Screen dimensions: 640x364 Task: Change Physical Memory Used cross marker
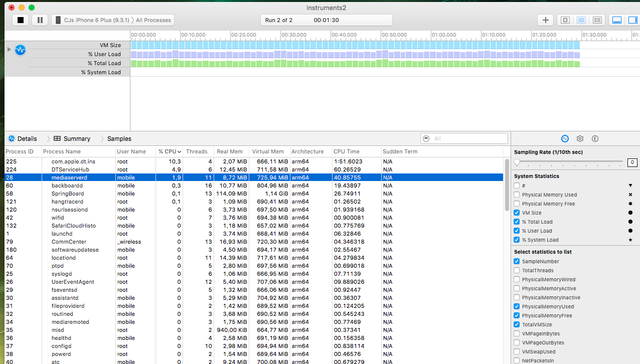point(630,195)
